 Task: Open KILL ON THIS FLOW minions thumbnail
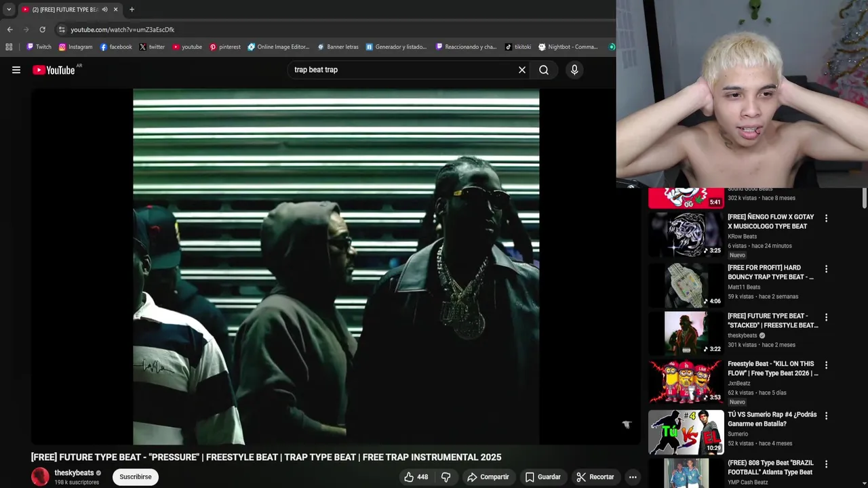(x=686, y=382)
